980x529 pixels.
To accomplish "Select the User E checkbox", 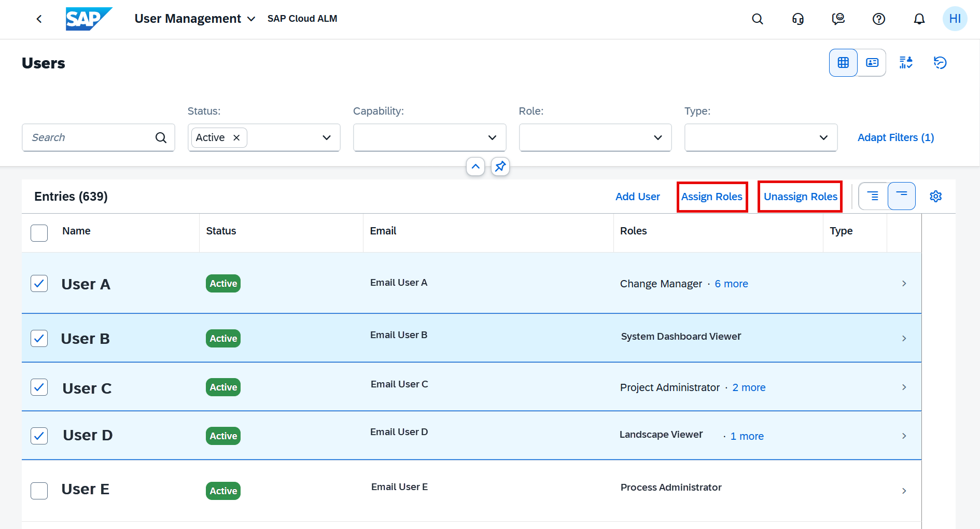I will (x=39, y=491).
